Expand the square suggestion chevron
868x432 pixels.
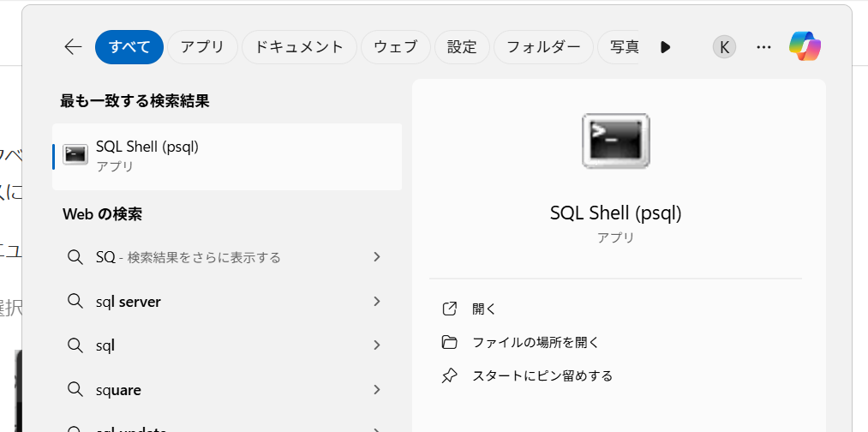[x=376, y=390]
